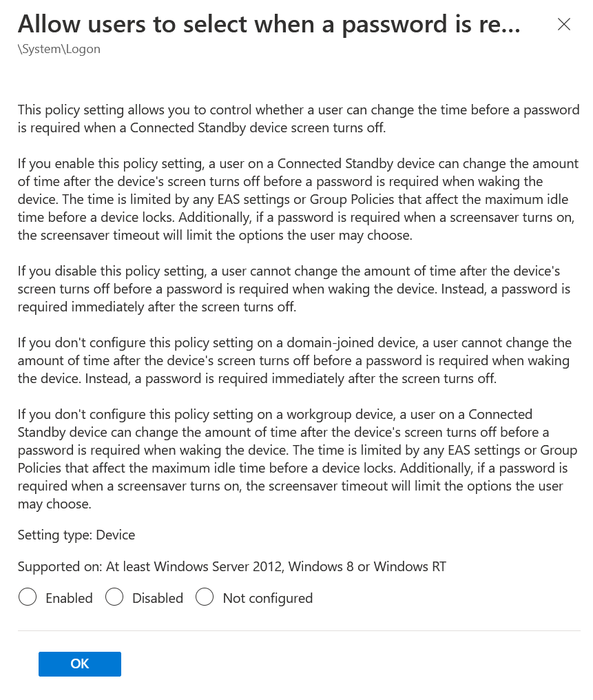Image resolution: width=593 pixels, height=700 pixels.
Task: Click the OK button
Action: [x=80, y=664]
